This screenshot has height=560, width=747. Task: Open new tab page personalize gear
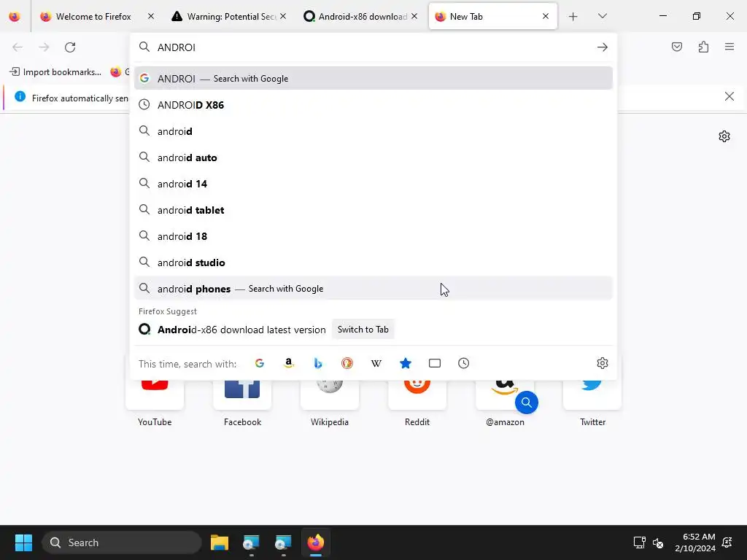724,136
